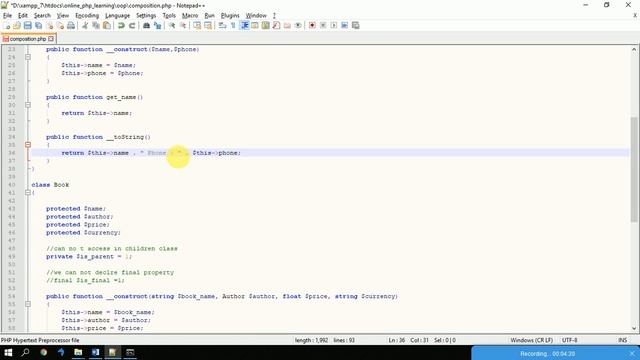Run macro multiple times icon
This screenshot has height=360, width=640.
344,25
